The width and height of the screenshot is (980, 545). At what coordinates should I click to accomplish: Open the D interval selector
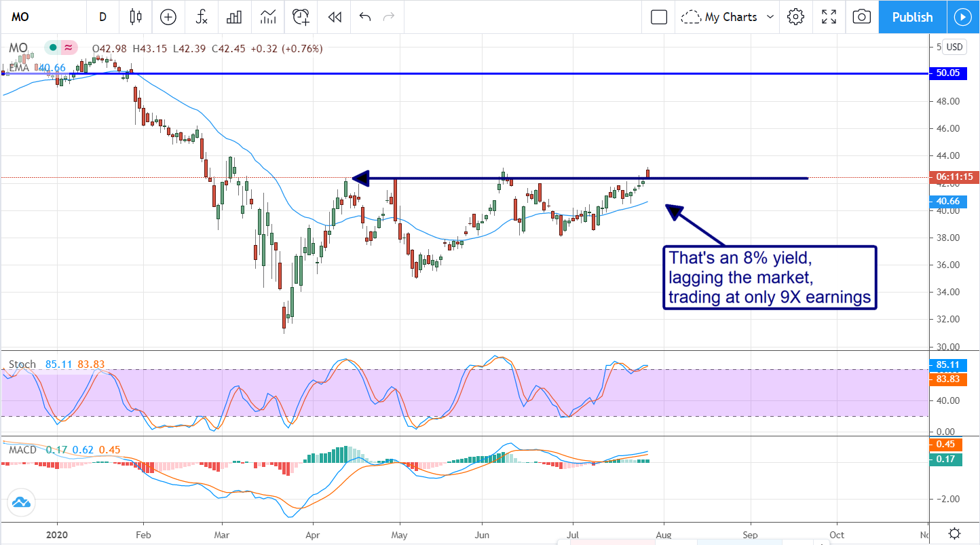pyautogui.click(x=102, y=17)
